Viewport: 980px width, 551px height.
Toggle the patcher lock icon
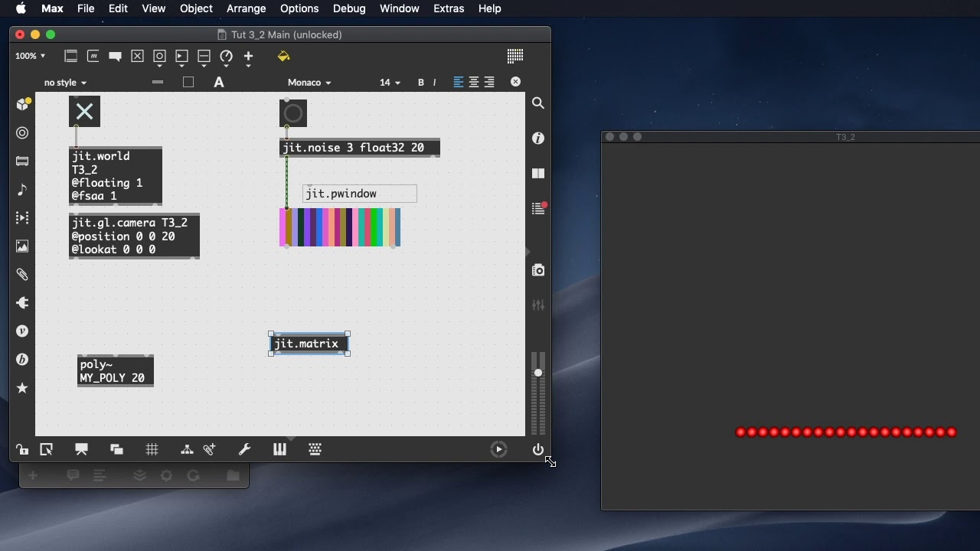tap(21, 450)
